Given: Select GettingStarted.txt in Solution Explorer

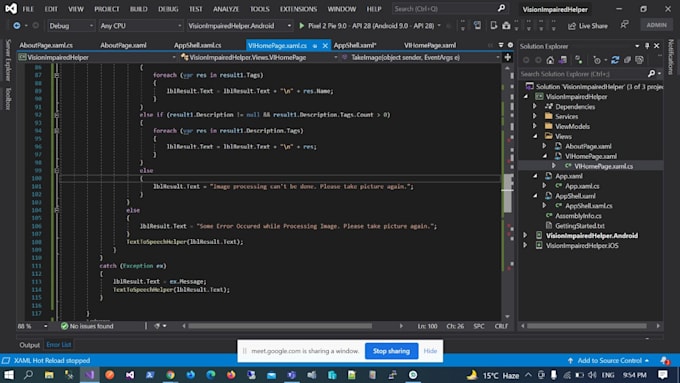Looking at the screenshot, I should (579, 226).
